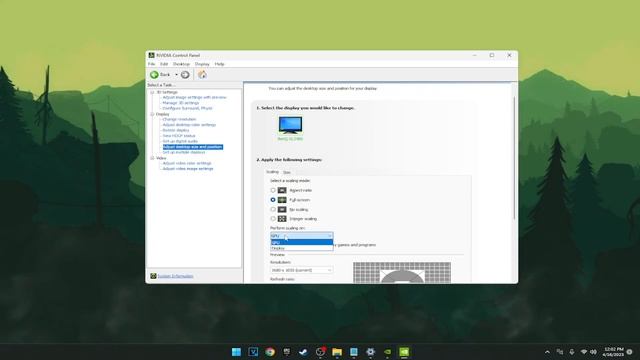
Task: Open the Desktop menu
Action: (x=181, y=64)
